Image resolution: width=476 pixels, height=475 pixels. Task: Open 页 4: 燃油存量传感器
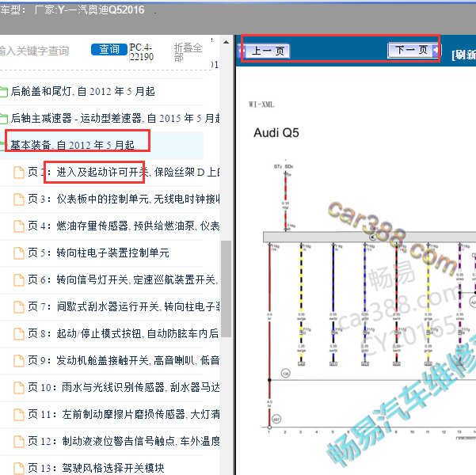click(124, 226)
